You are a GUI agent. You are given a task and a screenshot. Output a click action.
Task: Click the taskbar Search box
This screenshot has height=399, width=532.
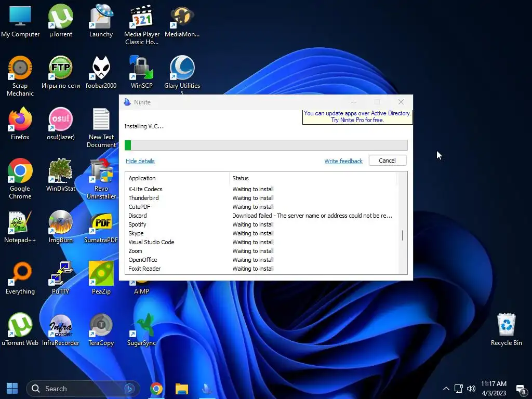(83, 389)
